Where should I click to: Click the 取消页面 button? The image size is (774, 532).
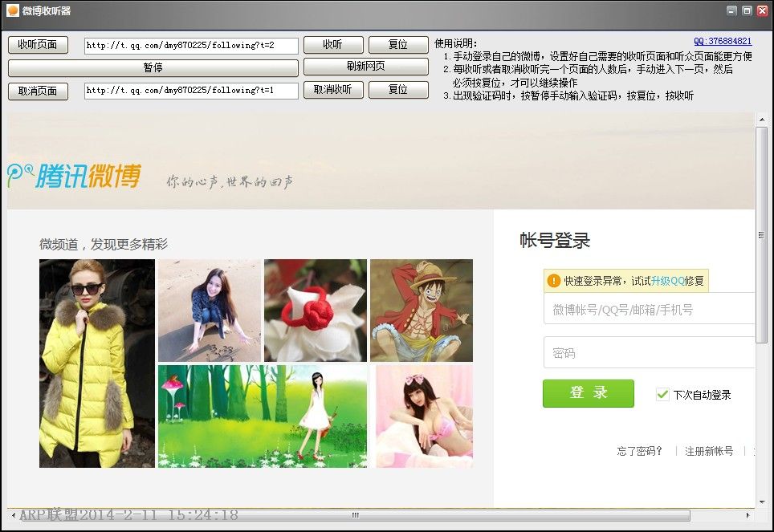click(x=38, y=91)
